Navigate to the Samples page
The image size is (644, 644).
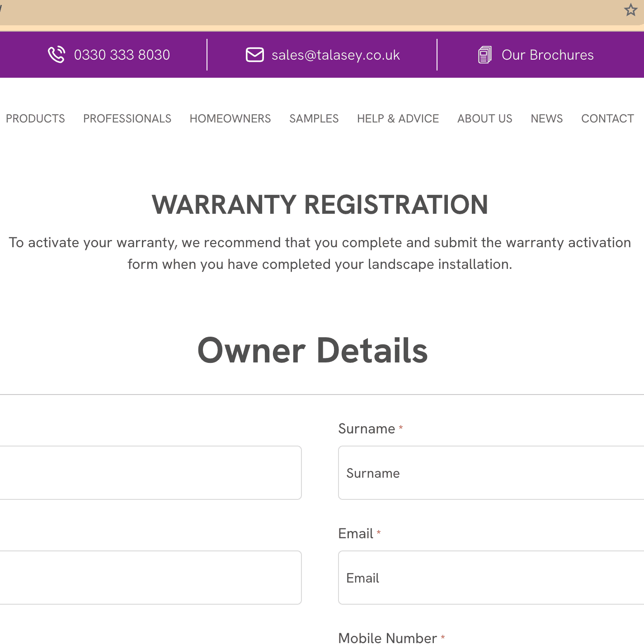314,118
